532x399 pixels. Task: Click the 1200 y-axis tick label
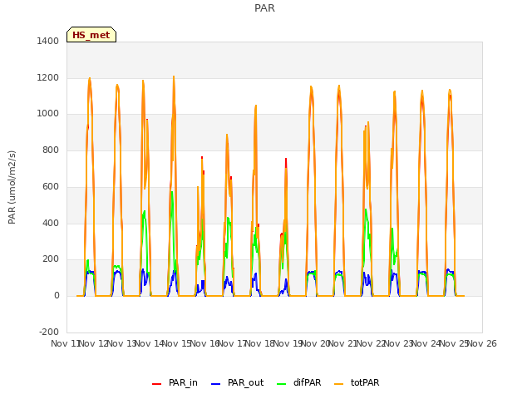pyautogui.click(x=48, y=77)
